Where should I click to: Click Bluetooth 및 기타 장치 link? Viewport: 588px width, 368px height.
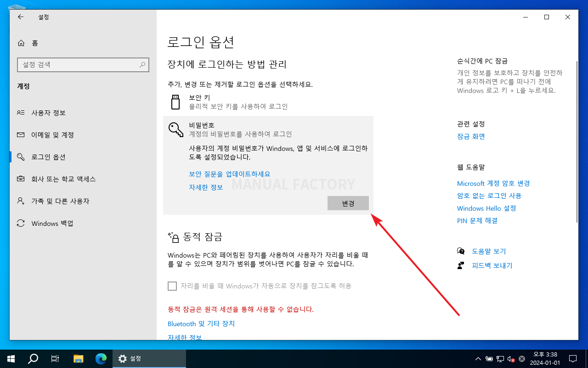(x=201, y=323)
